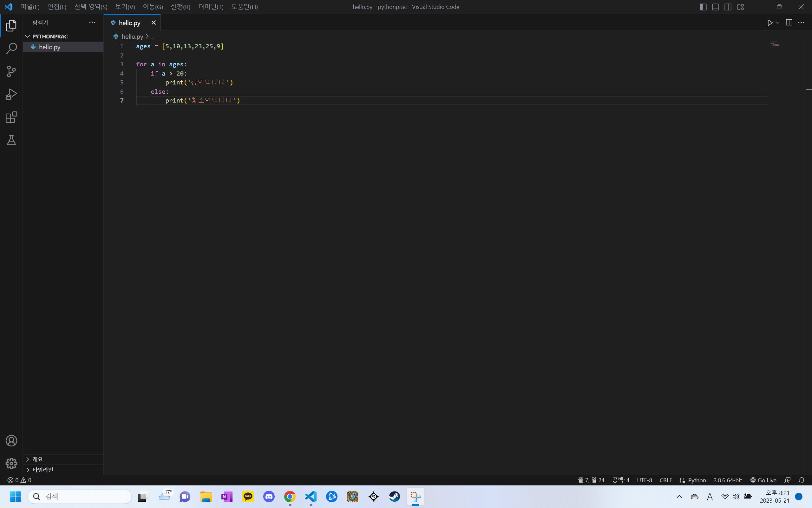Open the 도움말(H) menu
This screenshot has height=508, width=812.
coord(244,7)
